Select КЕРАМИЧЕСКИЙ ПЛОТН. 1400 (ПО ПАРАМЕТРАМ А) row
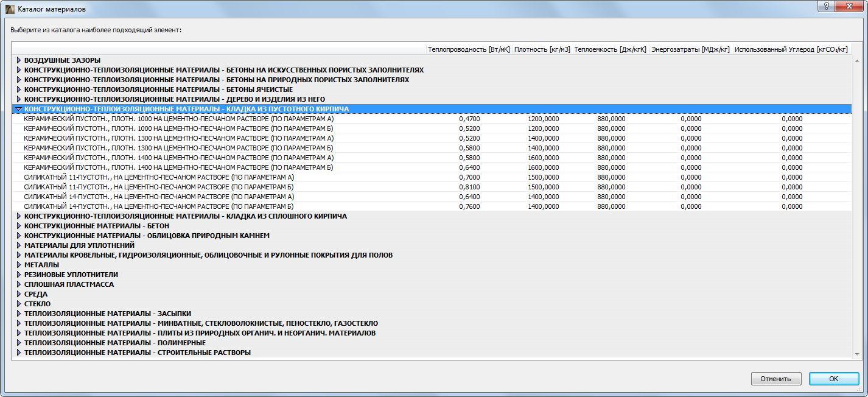This screenshot has height=397, width=868. click(432, 158)
